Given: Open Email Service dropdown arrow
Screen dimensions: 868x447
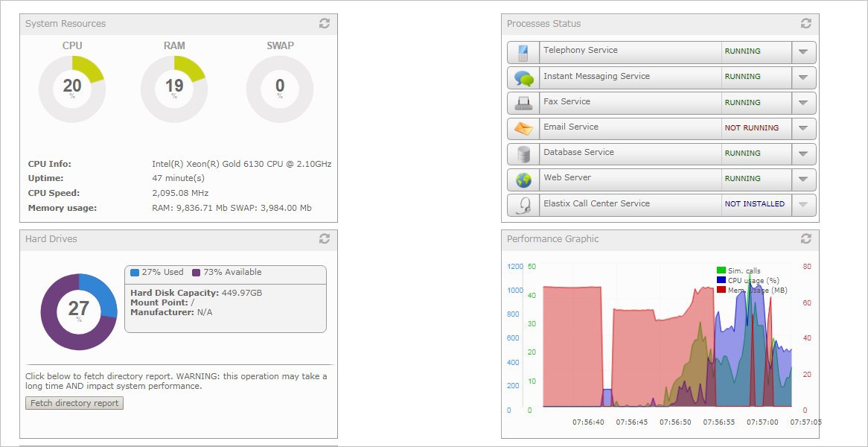Looking at the screenshot, I should click(804, 128).
